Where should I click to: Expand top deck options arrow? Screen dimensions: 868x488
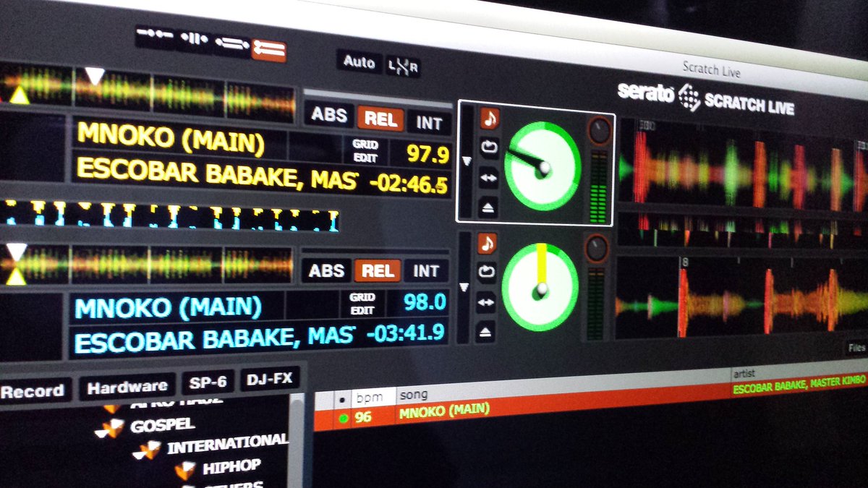tap(467, 160)
